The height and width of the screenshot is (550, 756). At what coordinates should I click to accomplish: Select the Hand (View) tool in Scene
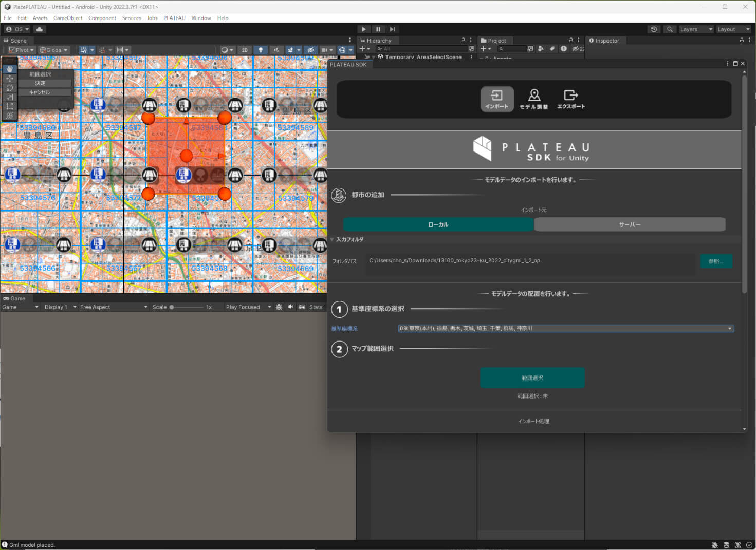click(x=10, y=69)
